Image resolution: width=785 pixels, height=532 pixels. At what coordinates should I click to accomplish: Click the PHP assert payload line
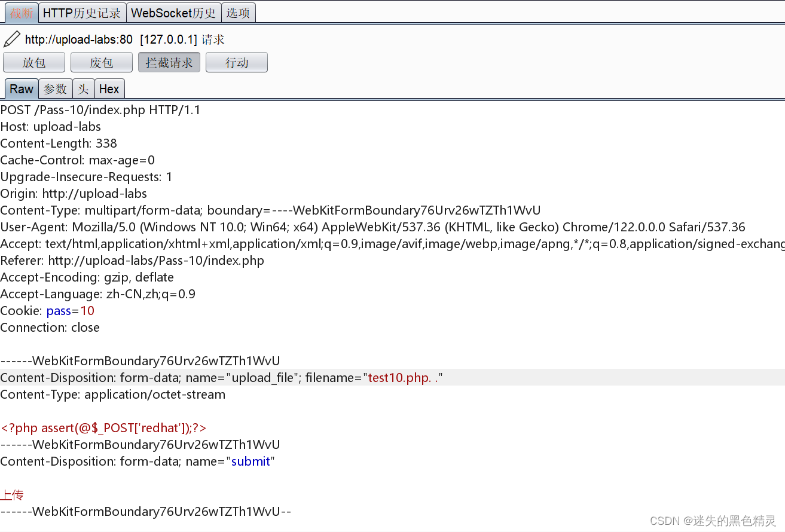103,428
